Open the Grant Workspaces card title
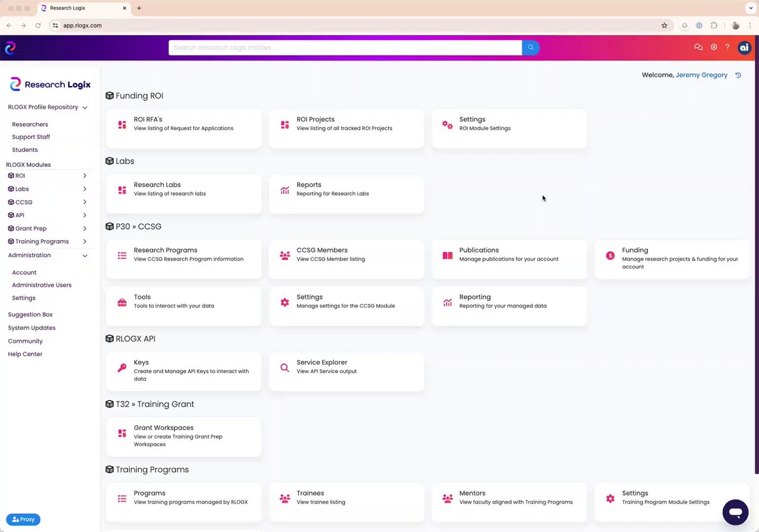 click(164, 428)
